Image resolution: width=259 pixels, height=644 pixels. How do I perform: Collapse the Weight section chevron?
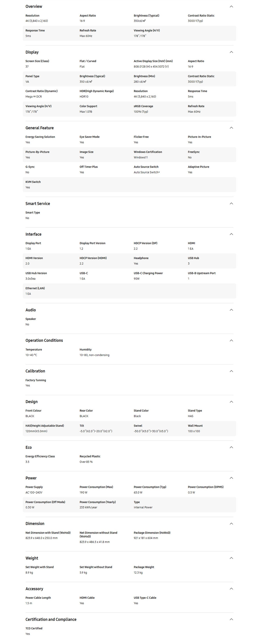pyautogui.click(x=231, y=558)
